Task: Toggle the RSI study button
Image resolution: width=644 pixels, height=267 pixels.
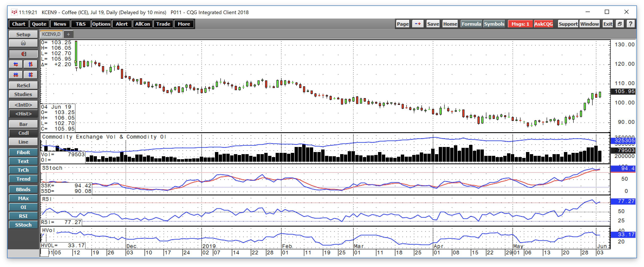Action: coord(23,216)
